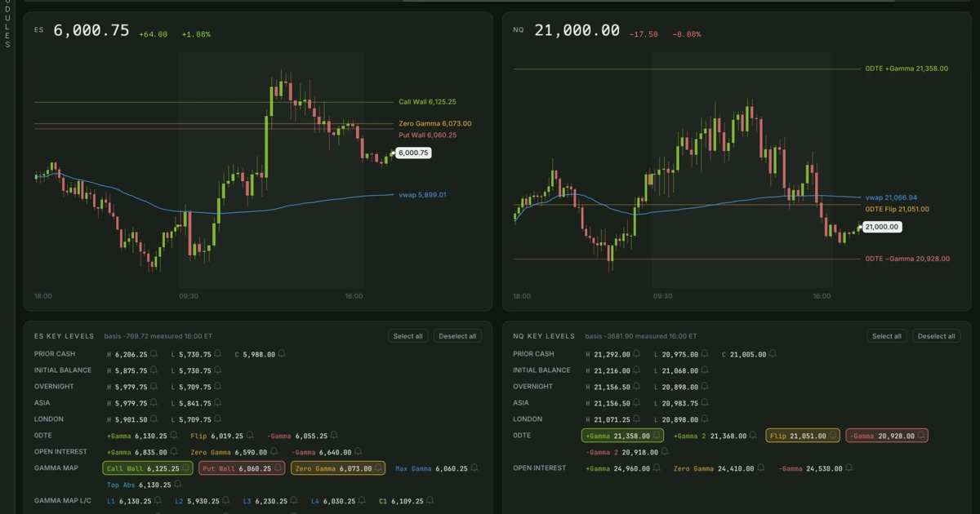
Task: Click Zero Gamma 6,073.00 label on ES chart
Action: click(x=434, y=124)
